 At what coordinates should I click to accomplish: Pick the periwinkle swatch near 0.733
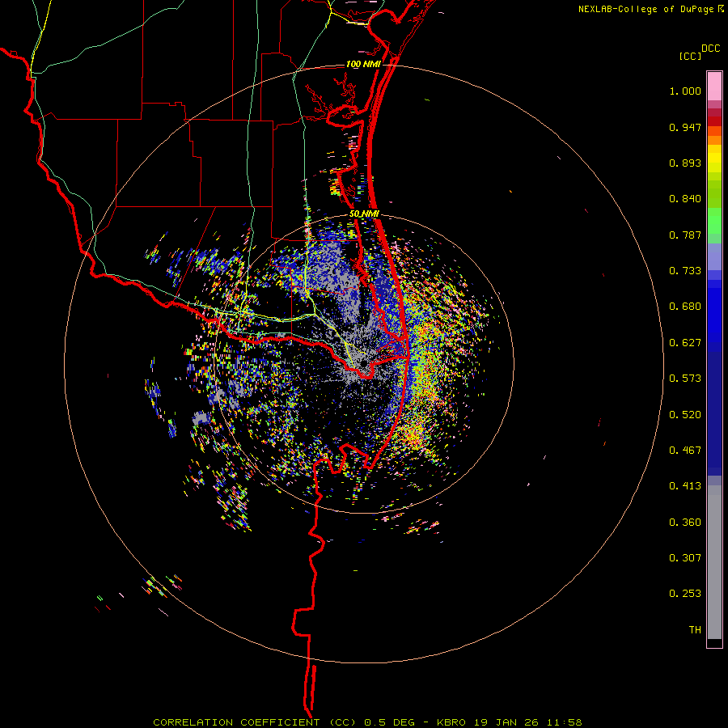714,257
